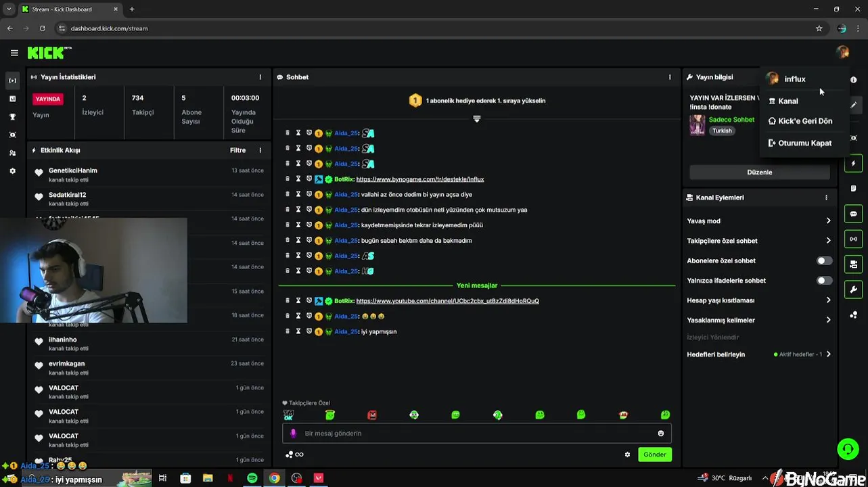Screen dimensions: 868x487
Task: Click the channel points infinity indicator below chat
Action: pyautogui.click(x=295, y=455)
